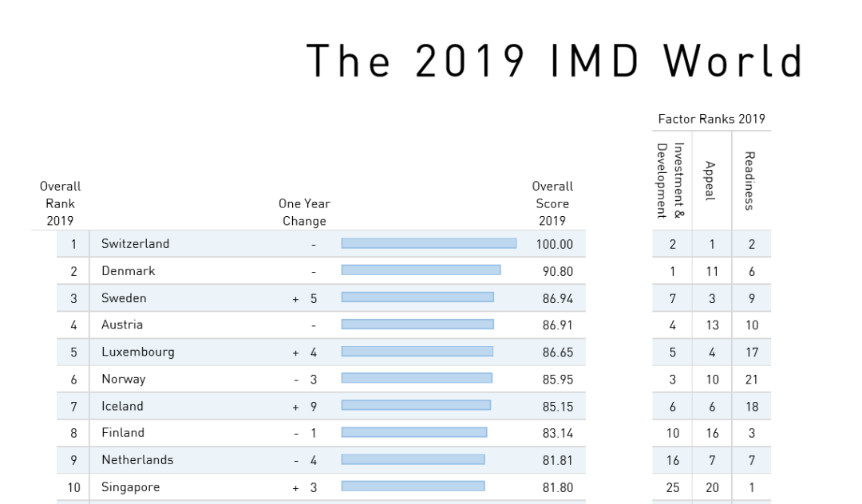
Task: Select Denmark in the ranking list
Action: [x=128, y=271]
